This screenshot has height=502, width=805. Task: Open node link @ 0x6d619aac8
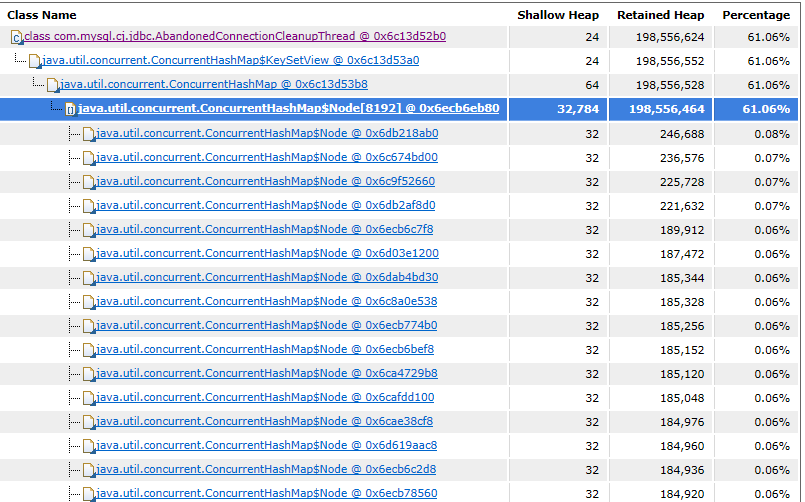(x=267, y=445)
